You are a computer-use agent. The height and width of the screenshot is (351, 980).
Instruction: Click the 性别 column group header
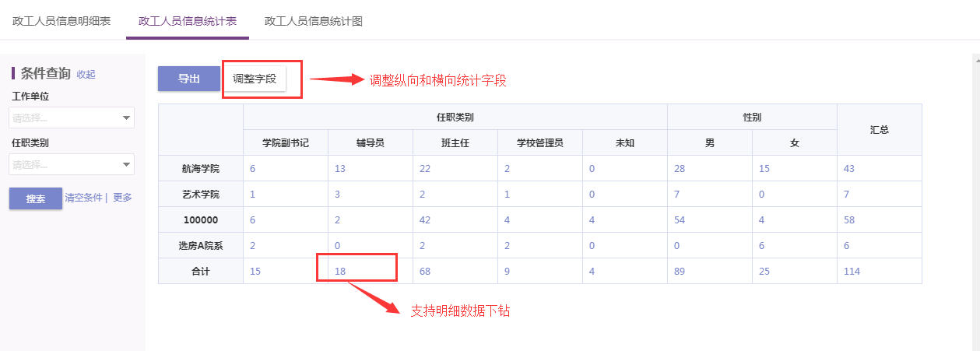[x=752, y=117]
